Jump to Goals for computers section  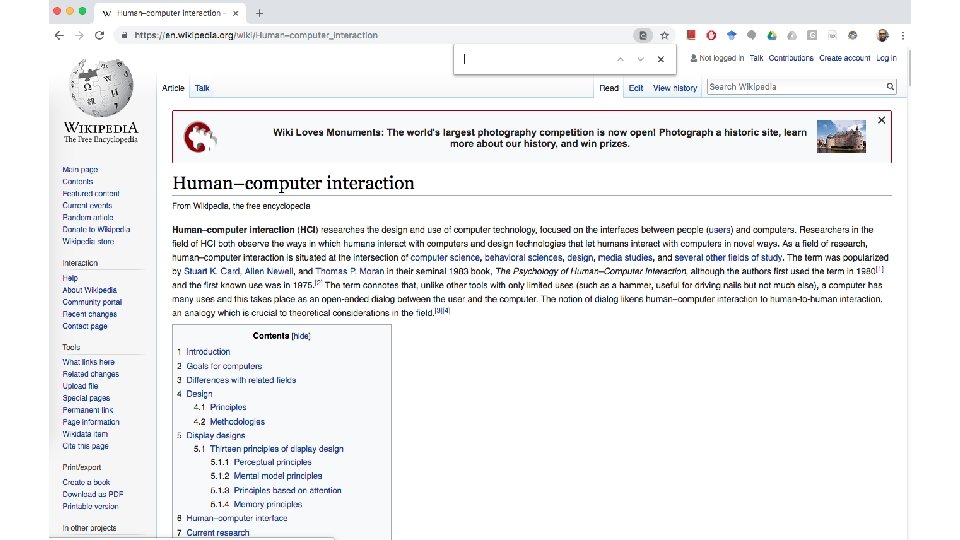[224, 366]
